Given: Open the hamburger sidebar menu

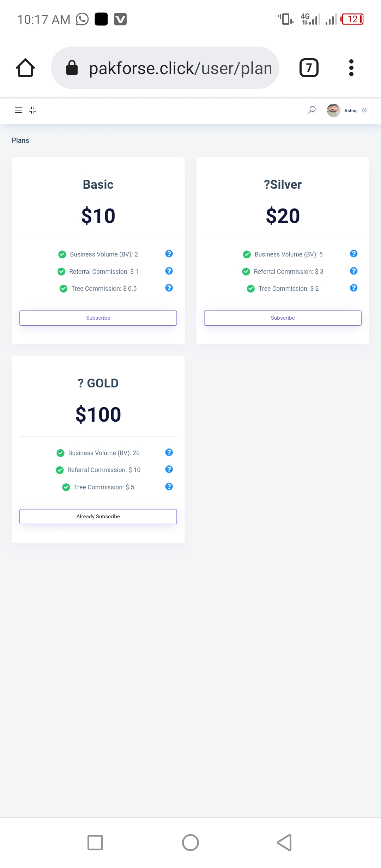Looking at the screenshot, I should point(19,110).
